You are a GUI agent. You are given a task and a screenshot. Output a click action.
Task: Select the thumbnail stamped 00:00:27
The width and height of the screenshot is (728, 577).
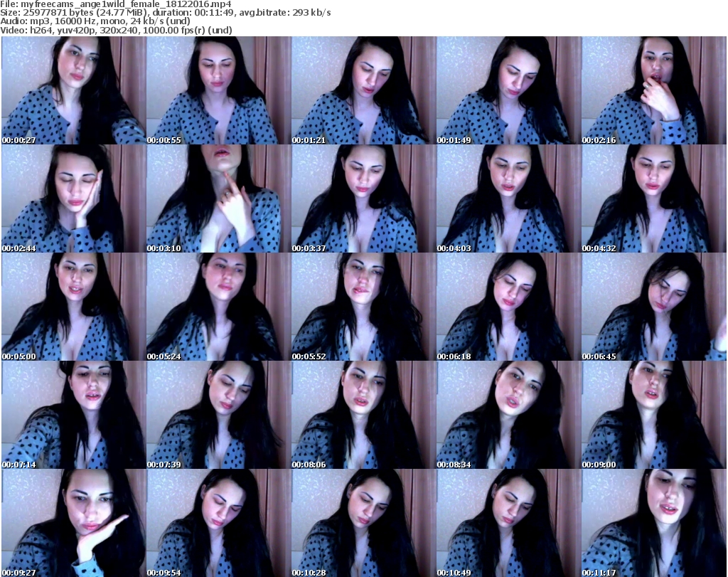pos(74,90)
